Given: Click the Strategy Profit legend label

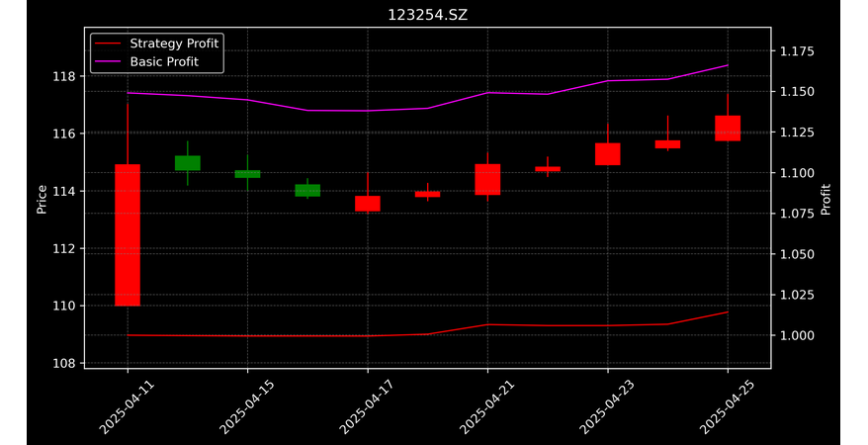Looking at the screenshot, I should point(174,44).
